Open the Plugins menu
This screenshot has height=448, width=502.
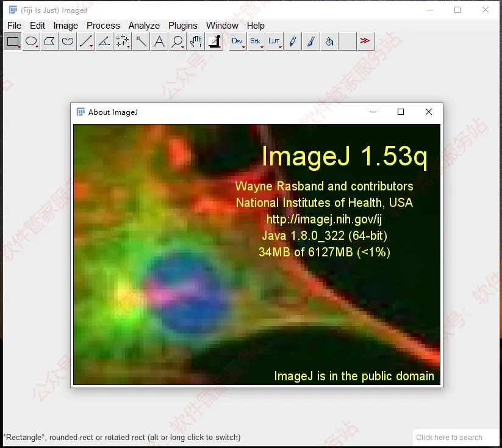183,26
